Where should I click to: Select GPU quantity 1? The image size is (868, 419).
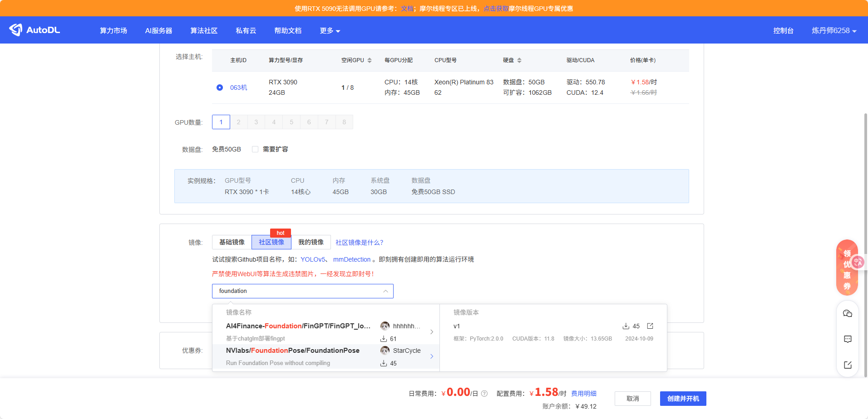[221, 122]
